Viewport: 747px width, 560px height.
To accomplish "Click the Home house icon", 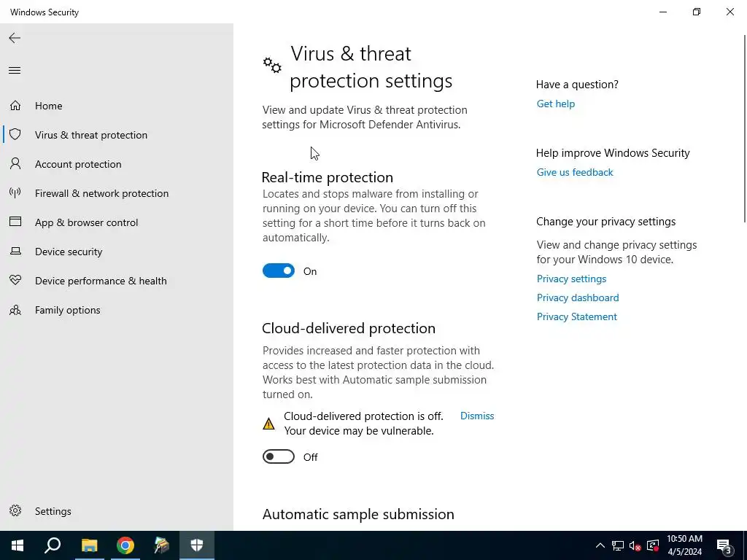I will (x=15, y=105).
